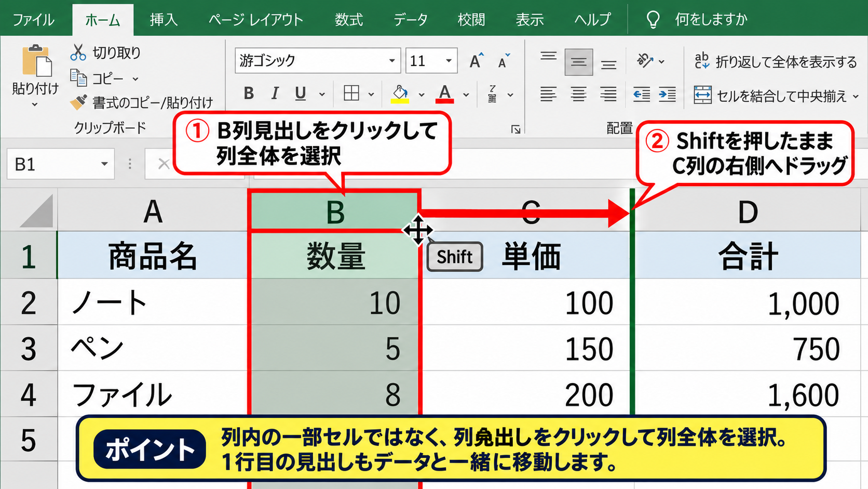Toggle Wrap Text (折り返して全体を表示する)

click(776, 62)
